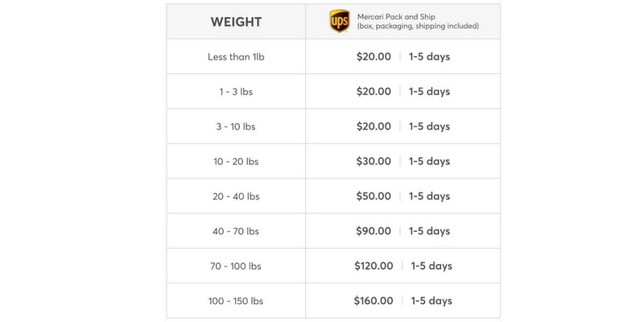Click the 1-5 days text beside $30.00
This screenshot has height=322, width=644.
click(429, 162)
